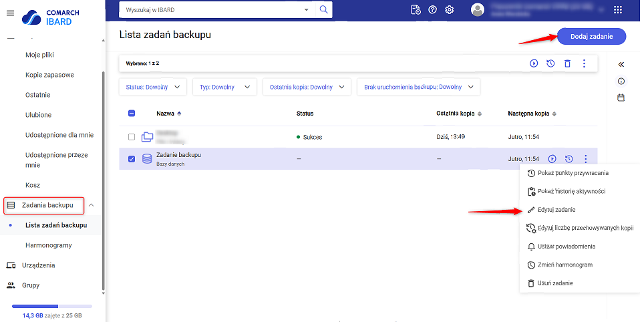Click the search magnifier icon
644x322 pixels.
(323, 9)
